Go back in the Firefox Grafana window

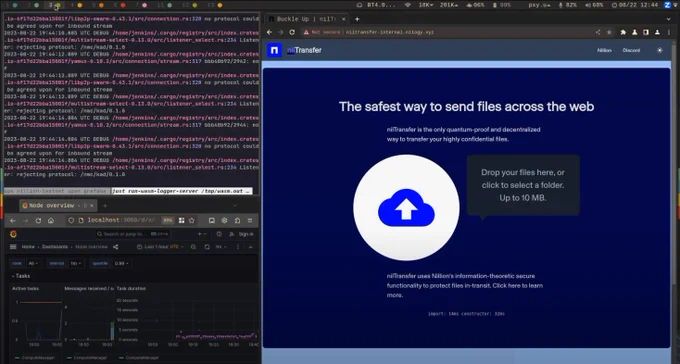tap(13, 220)
